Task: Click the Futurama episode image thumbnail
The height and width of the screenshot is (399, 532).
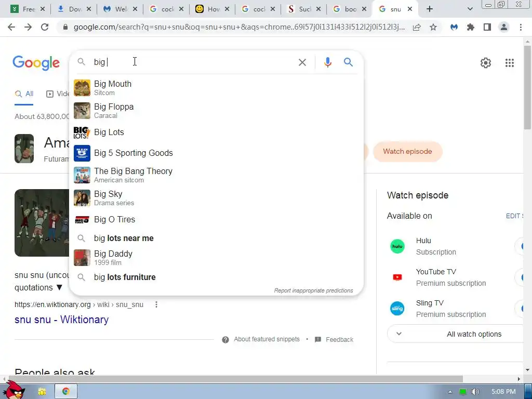Action: click(x=42, y=223)
